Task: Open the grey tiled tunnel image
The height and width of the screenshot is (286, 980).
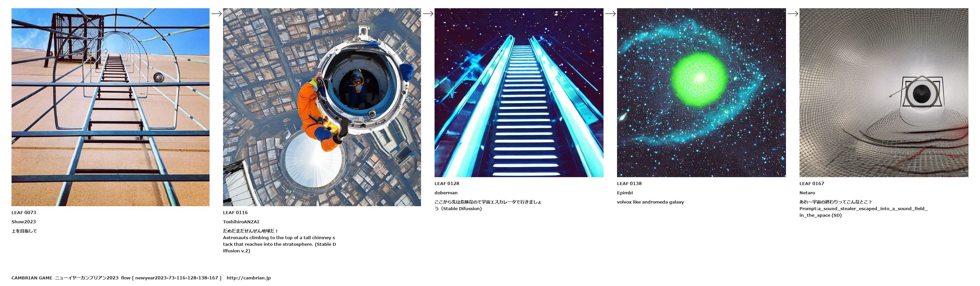Action: 884,93
